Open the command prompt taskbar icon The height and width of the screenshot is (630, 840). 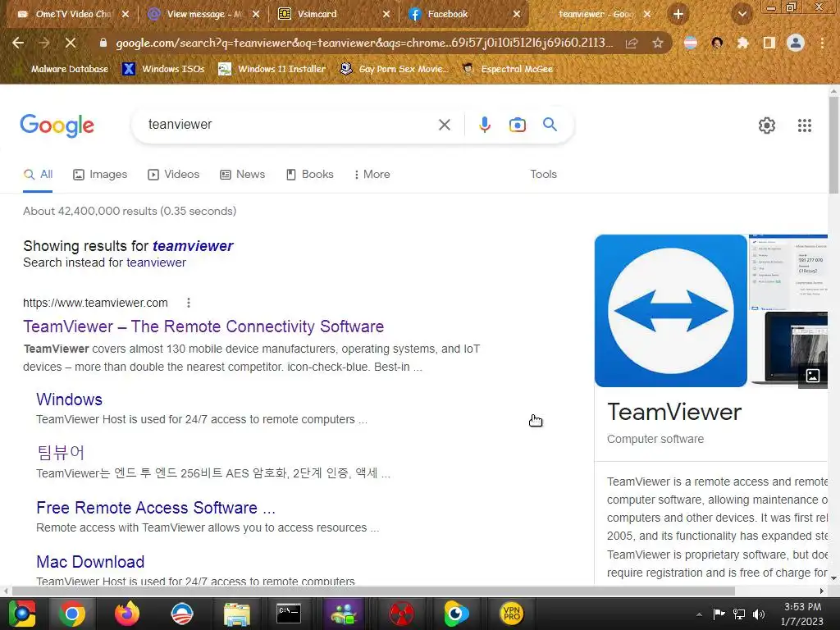pyautogui.click(x=289, y=614)
